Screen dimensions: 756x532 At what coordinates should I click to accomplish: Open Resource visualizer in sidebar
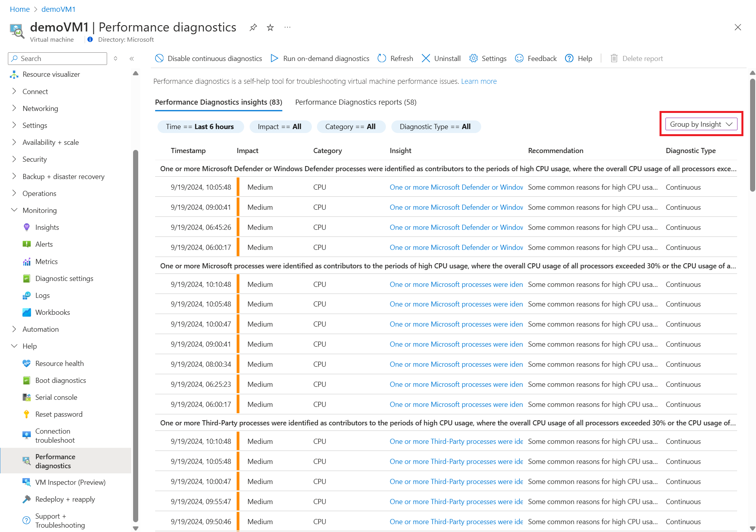click(x=51, y=74)
